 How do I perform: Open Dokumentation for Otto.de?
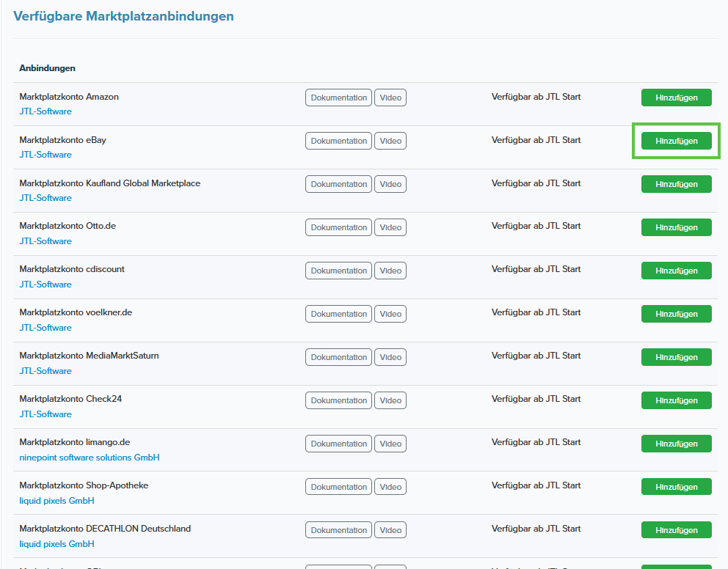[338, 227]
